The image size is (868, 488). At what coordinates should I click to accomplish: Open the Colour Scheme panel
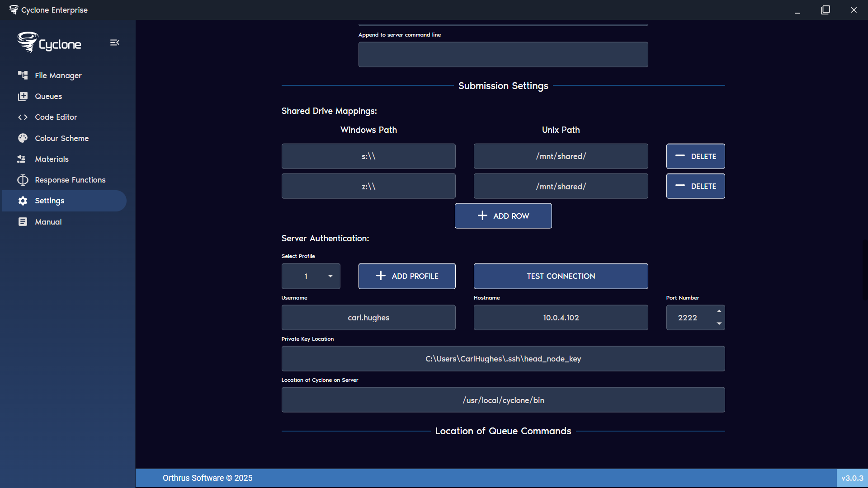tap(61, 138)
